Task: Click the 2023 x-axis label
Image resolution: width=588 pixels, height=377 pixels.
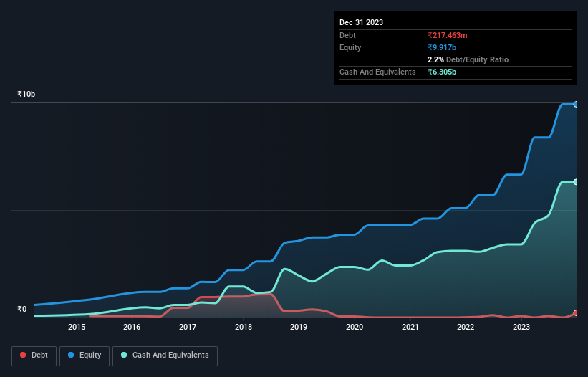Action: point(521,327)
